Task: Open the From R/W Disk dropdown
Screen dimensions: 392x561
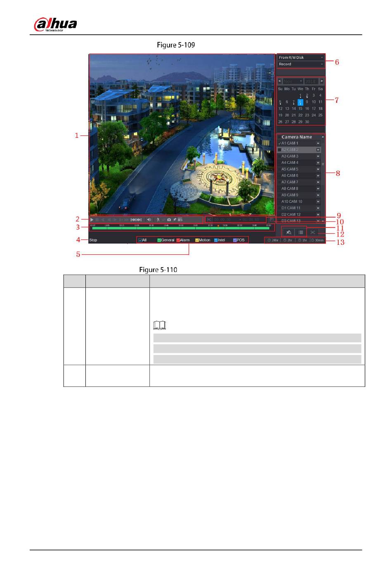Action: [x=301, y=58]
